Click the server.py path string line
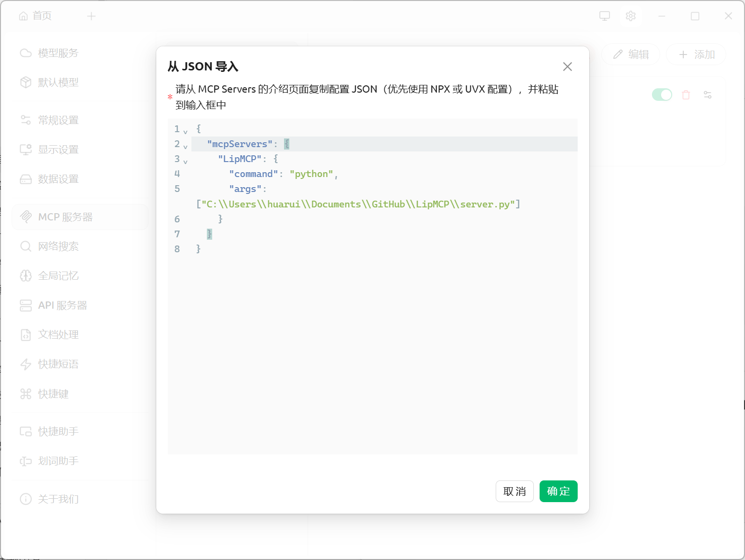Viewport: 745px width, 560px height. tap(358, 204)
